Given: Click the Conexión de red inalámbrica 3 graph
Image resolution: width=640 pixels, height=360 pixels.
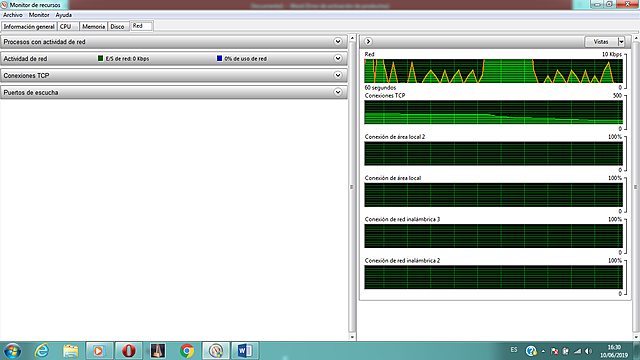Looking at the screenshot, I should [x=493, y=236].
